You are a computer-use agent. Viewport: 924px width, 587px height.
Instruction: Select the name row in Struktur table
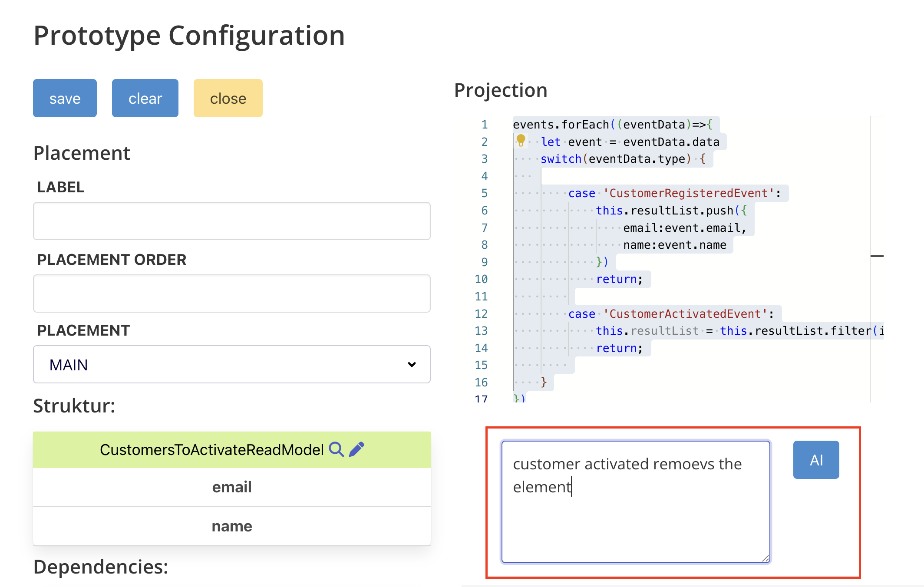pos(231,526)
